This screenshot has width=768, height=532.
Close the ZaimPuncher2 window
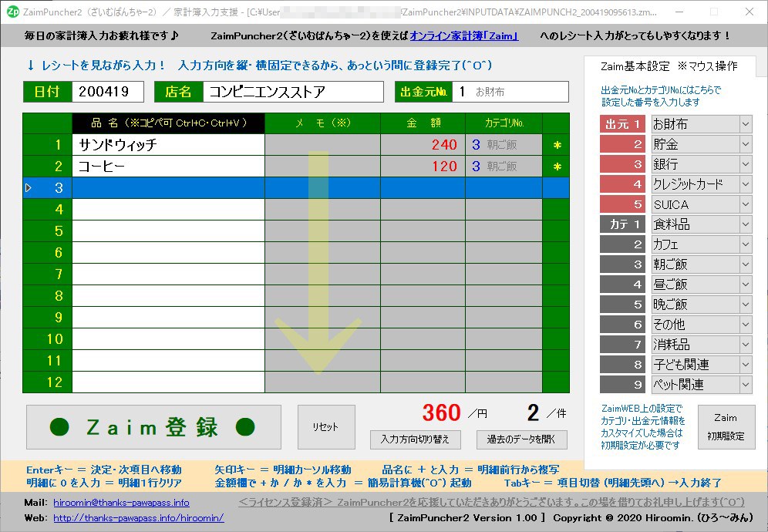point(749,12)
